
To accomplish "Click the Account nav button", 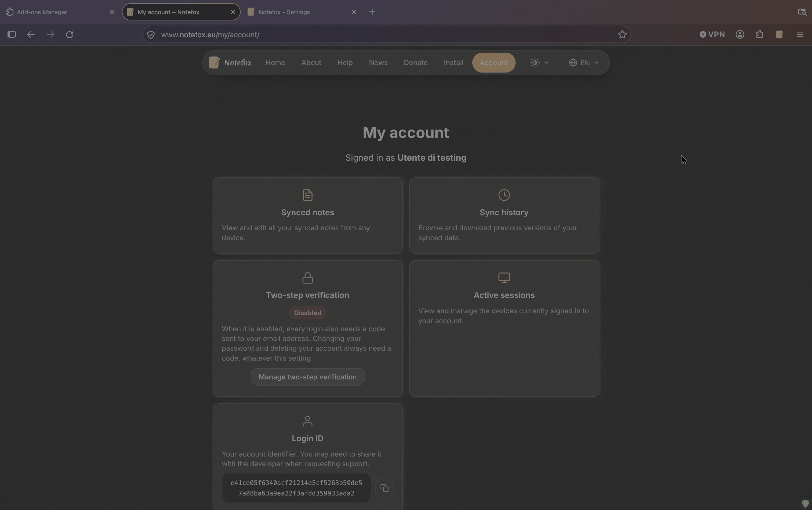I will [494, 62].
